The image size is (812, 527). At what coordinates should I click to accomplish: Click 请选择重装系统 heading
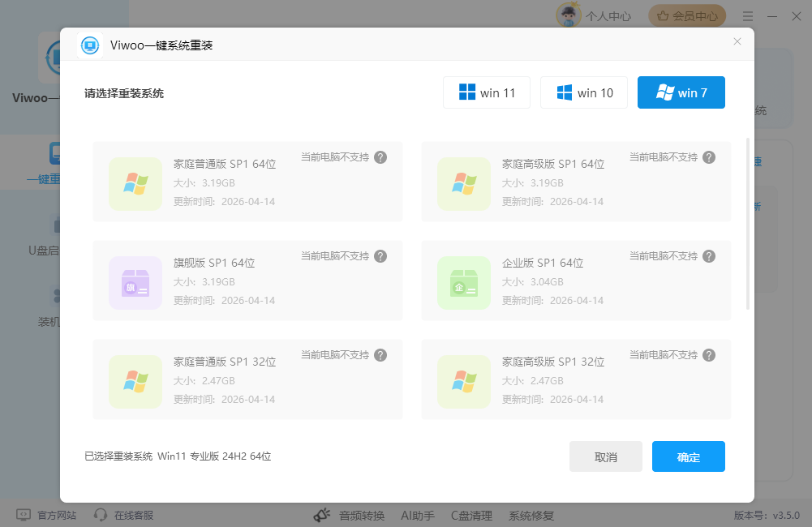124,94
